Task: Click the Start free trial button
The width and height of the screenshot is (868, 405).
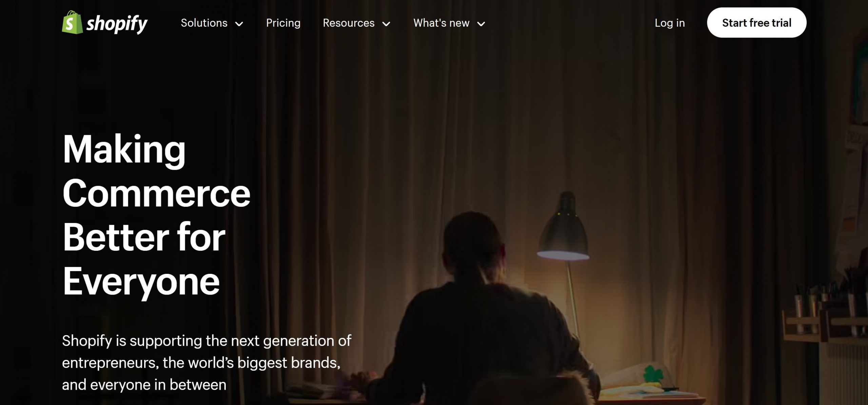Action: click(757, 23)
